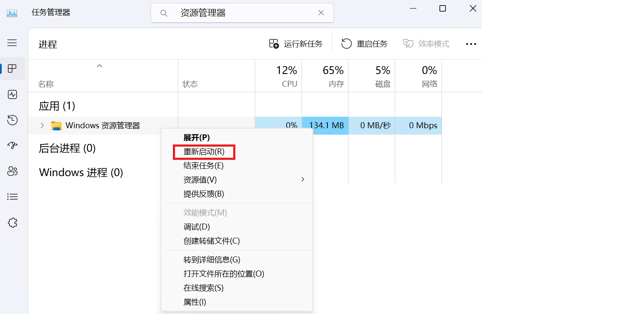Click the 0 Mbps network cell
This screenshot has width=644, height=321.
tap(418, 126)
